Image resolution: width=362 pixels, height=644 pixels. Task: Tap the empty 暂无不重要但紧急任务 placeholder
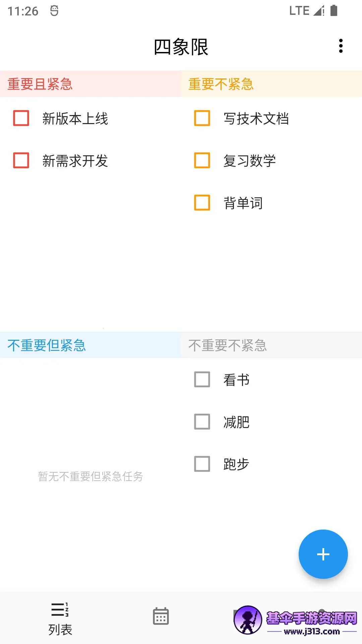tap(90, 476)
